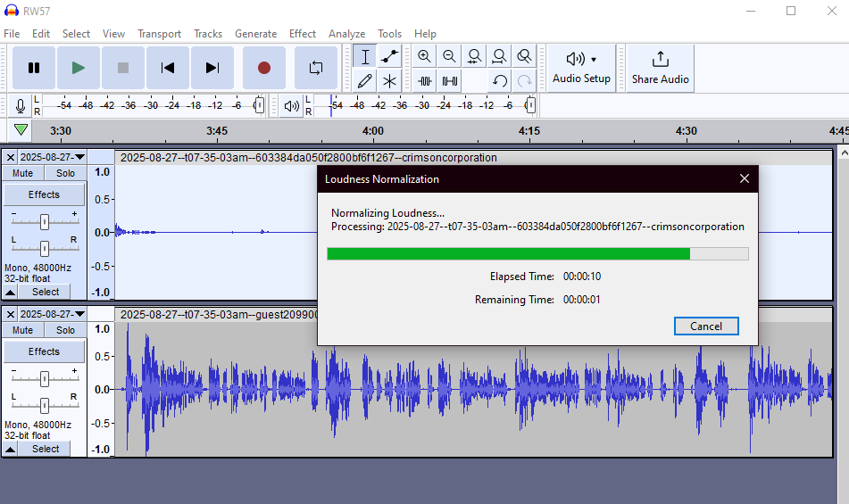The image size is (849, 504).
Task: Collapse the guest track with up arrow
Action: (x=11, y=449)
